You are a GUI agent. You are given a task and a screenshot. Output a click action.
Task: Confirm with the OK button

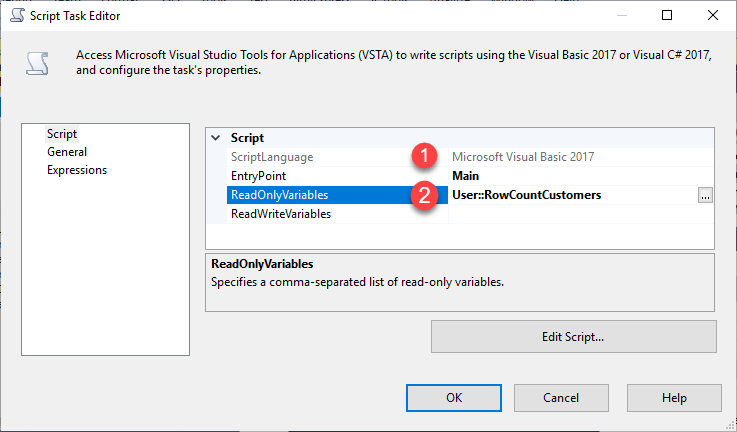[454, 397]
